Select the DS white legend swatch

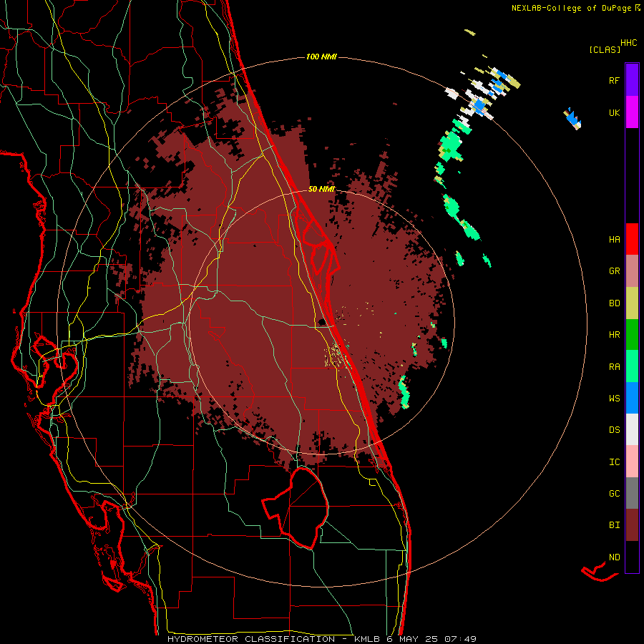tap(632, 429)
